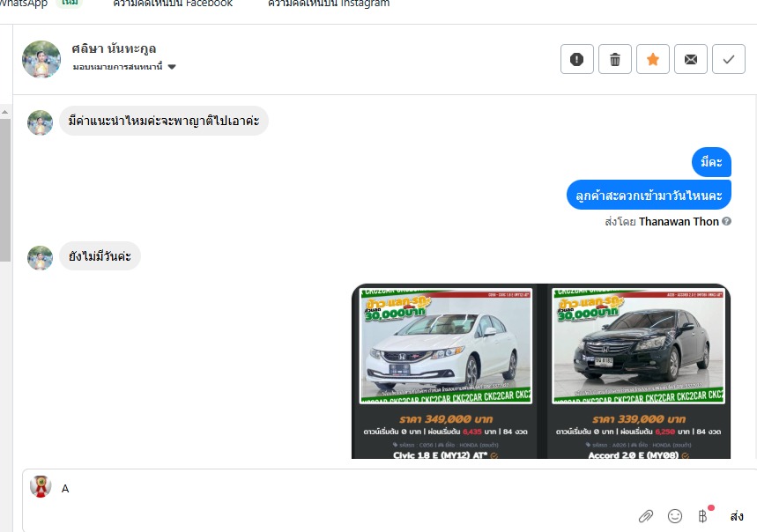Screen dimensions: 757x532
Task: Attach a file with paperclip icon
Action: 645,516
